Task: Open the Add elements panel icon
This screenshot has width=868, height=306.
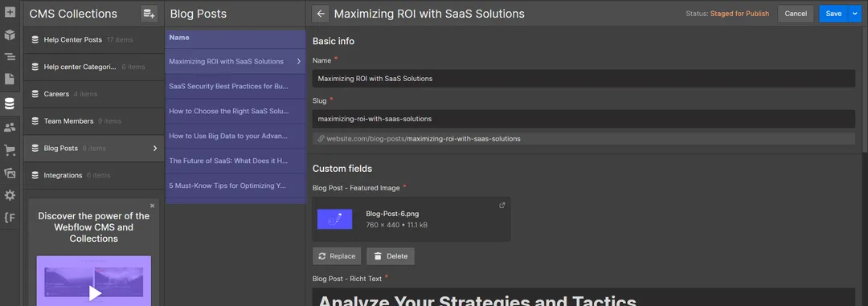Action: coord(10,11)
